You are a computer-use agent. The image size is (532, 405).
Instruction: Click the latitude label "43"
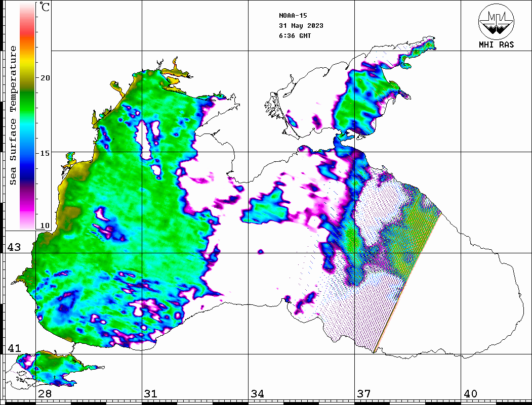14,247
